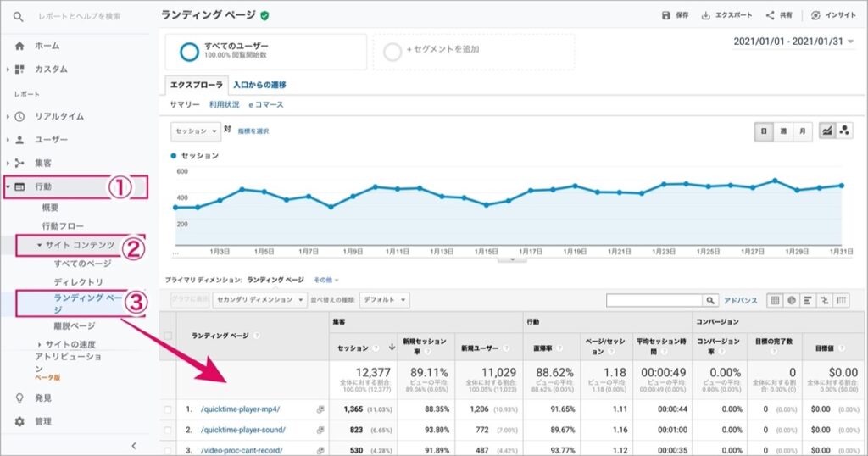
Task: Switch to motion chart icon
Action: (844, 131)
